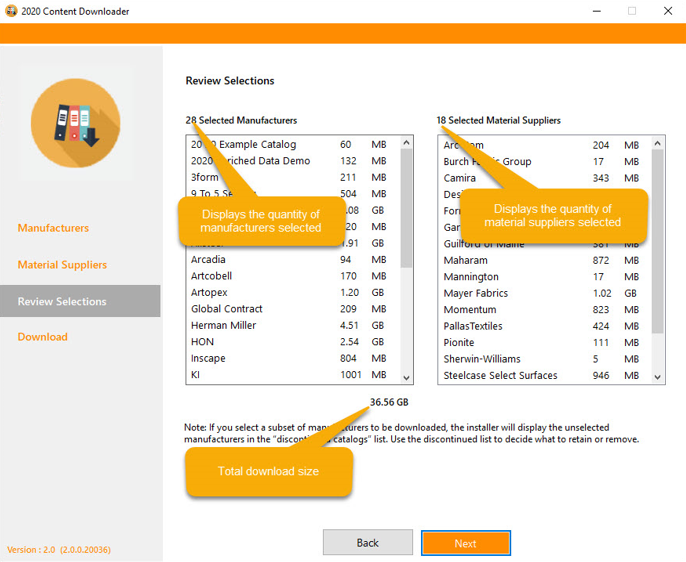Select the KI manufacturer row
Screen dimensions: 686x562
(x=294, y=375)
